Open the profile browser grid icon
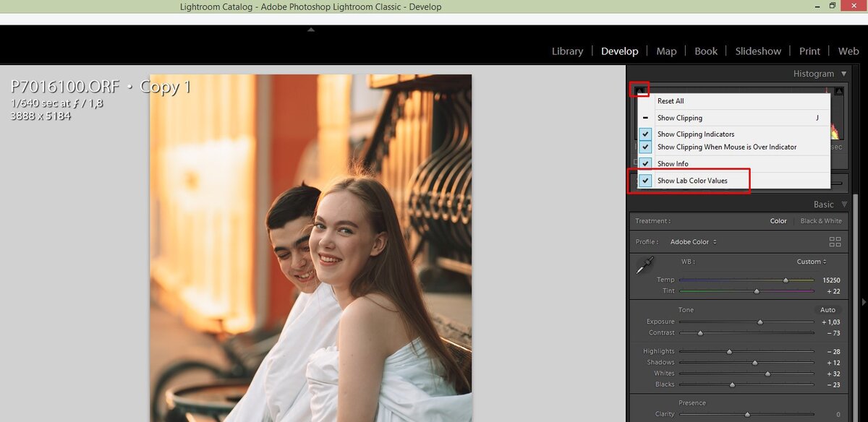868x422 pixels. [x=835, y=242]
